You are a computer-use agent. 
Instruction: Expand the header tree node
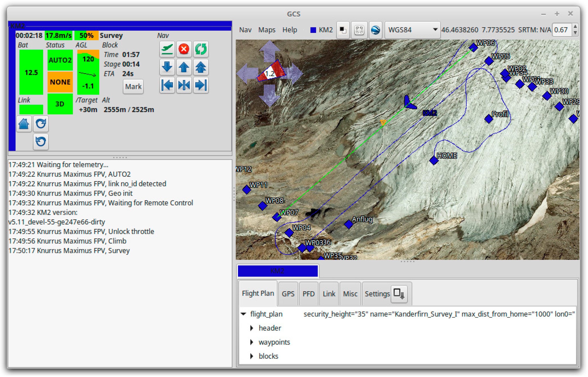[252, 329]
